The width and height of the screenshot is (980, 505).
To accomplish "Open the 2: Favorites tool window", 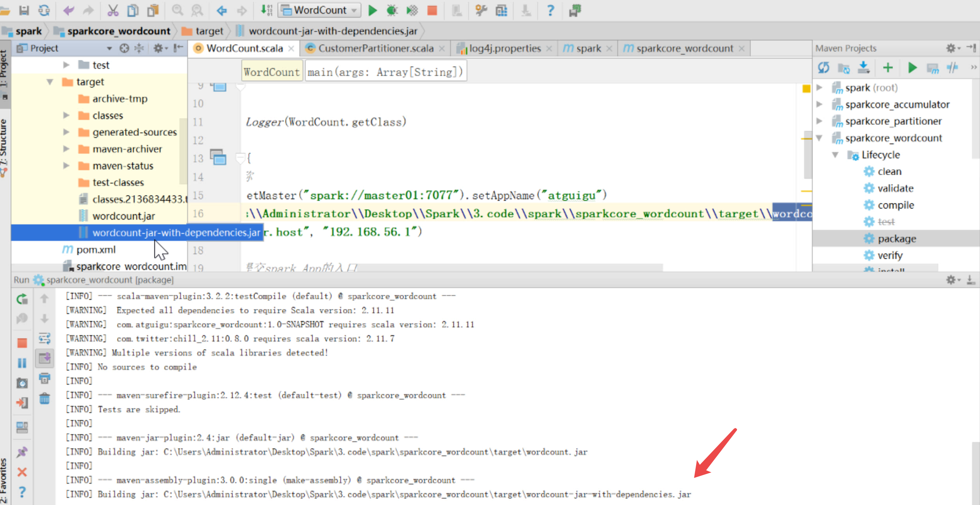I will 4,481.
